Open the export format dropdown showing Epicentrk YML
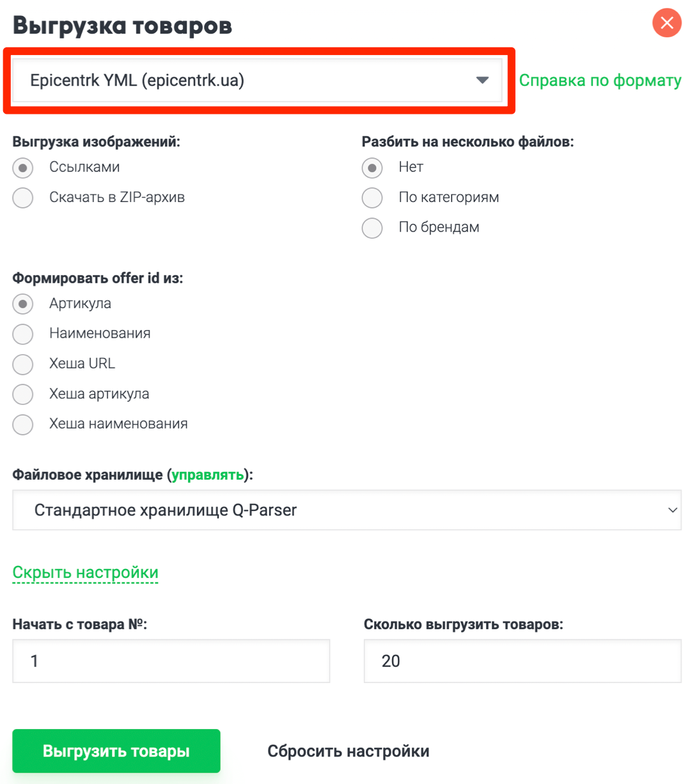 pyautogui.click(x=256, y=80)
